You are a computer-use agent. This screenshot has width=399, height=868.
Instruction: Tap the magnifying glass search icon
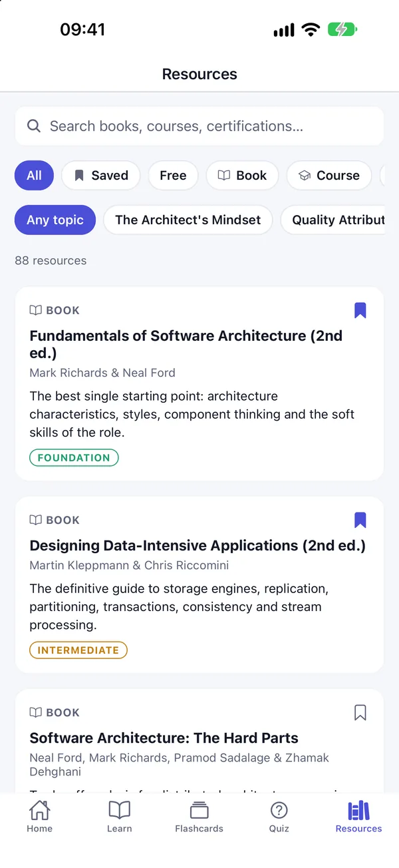pyautogui.click(x=34, y=126)
